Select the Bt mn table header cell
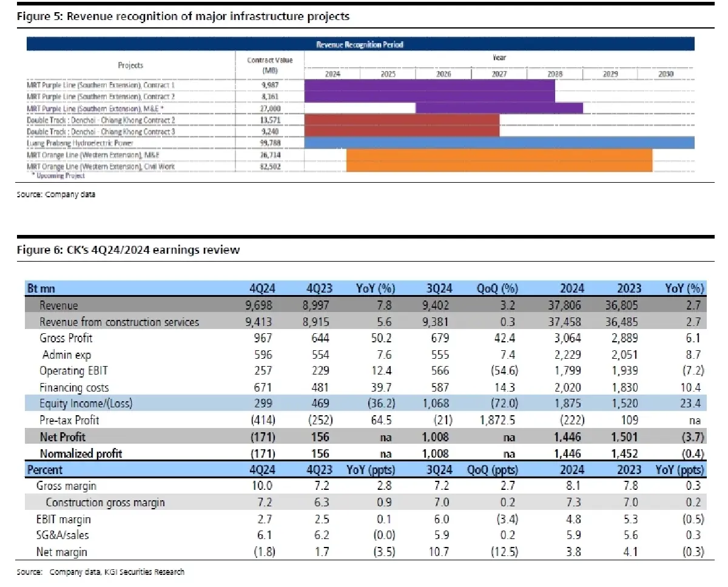 coord(41,288)
